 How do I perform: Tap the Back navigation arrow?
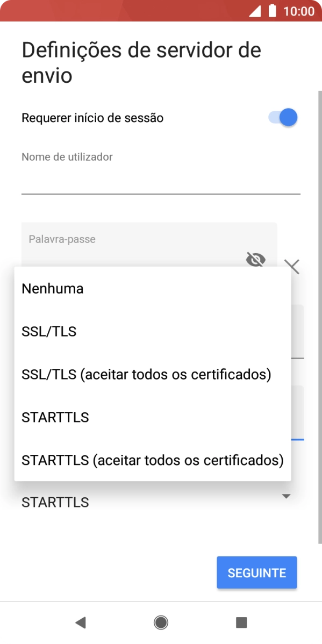coord(80,622)
